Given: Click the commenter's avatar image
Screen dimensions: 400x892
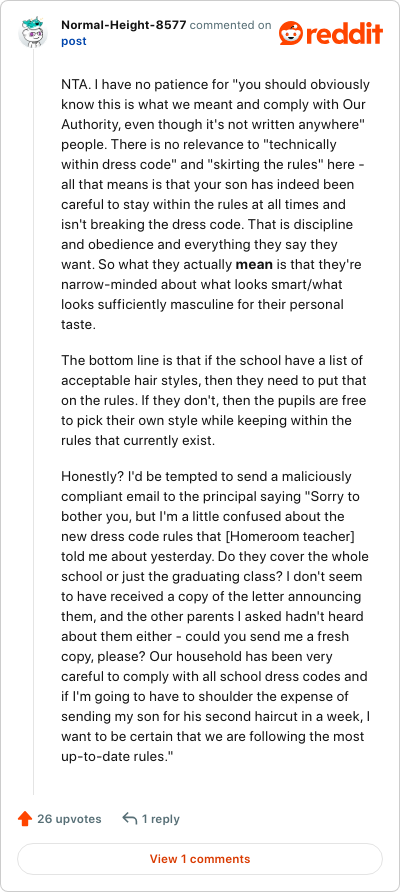Looking at the screenshot, I should (x=33, y=32).
